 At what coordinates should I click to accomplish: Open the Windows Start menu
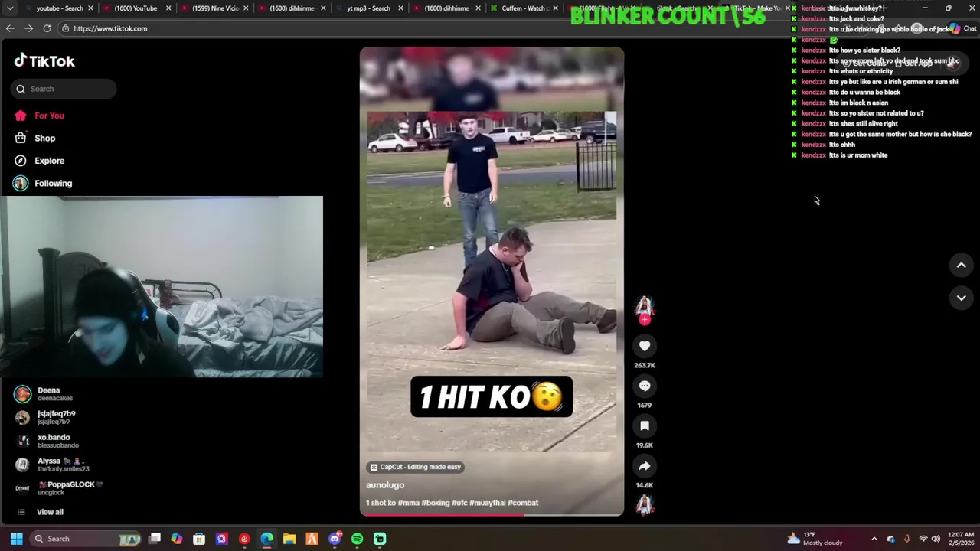point(16,539)
